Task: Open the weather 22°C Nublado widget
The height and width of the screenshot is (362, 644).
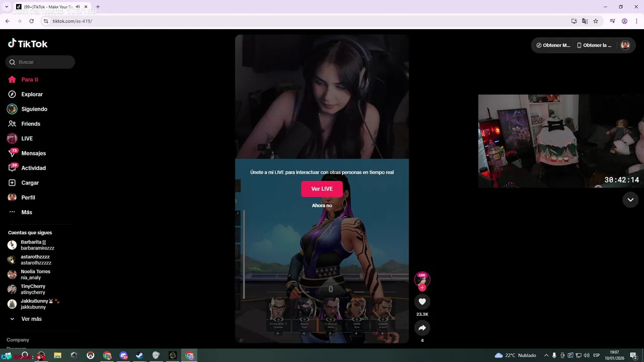Action: tap(516, 355)
